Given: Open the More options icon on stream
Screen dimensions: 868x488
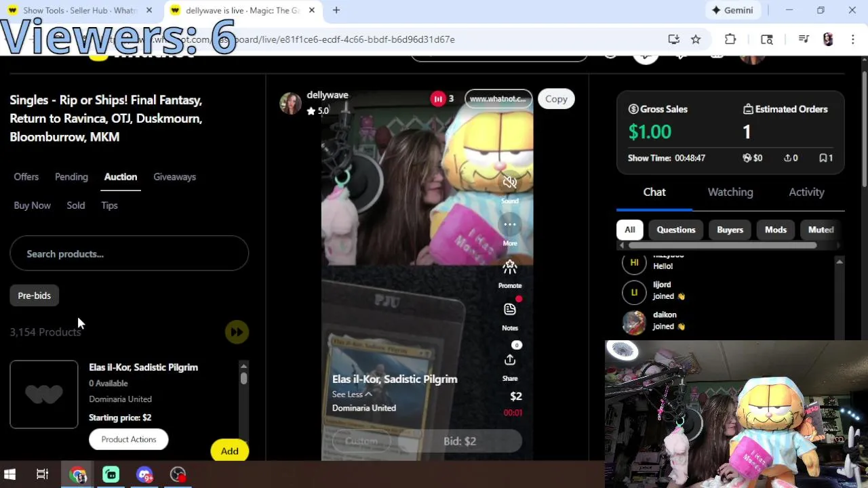Looking at the screenshot, I should (510, 224).
